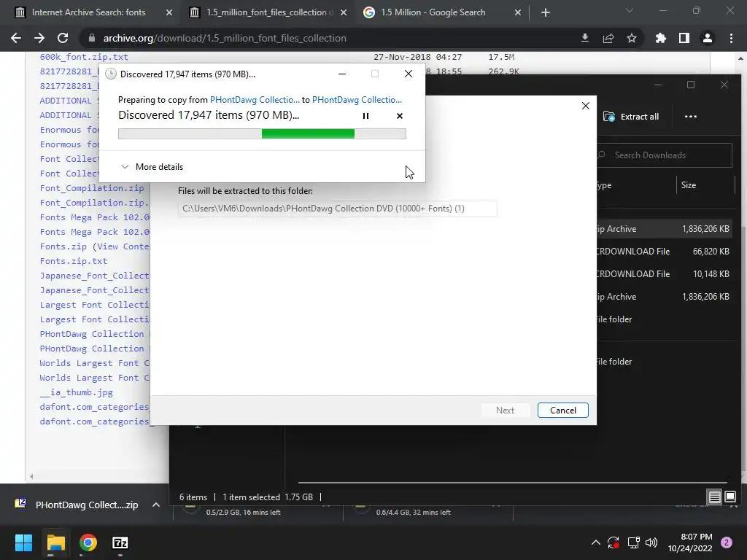Screen dimensions: 747x560
Task: Switch Explorer to details view icon
Action: click(x=714, y=497)
